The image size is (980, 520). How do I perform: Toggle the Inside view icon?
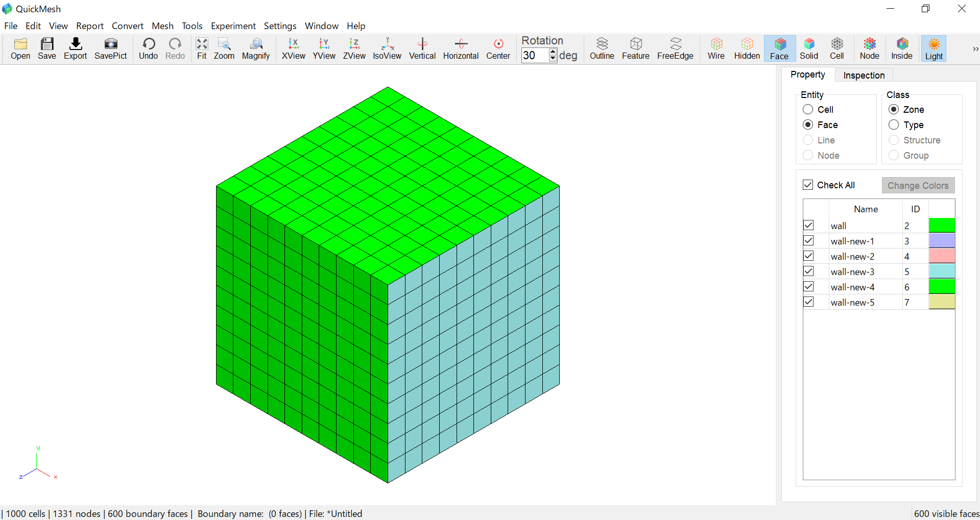[x=902, y=49]
